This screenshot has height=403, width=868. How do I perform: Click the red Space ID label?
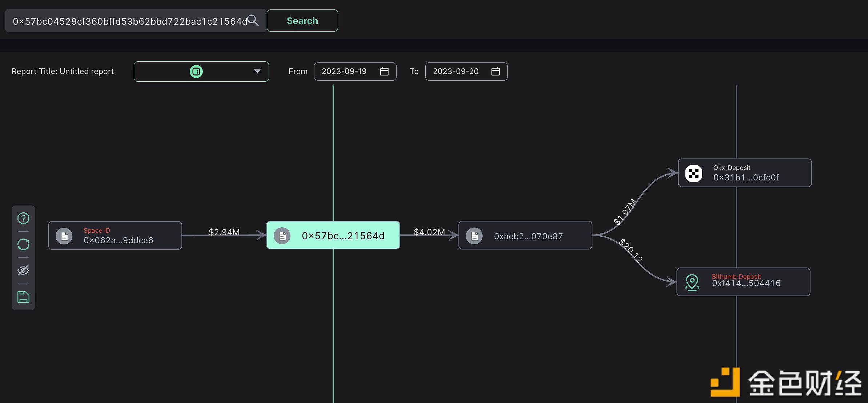[97, 231]
